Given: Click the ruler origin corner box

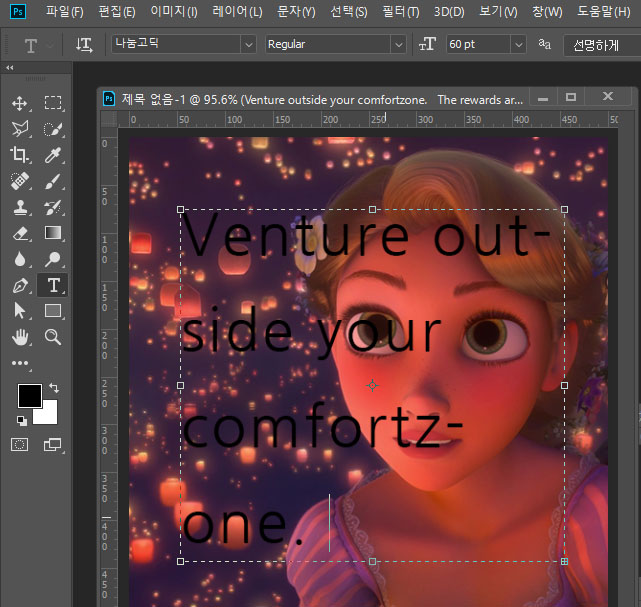Looking at the screenshot, I should [109, 120].
